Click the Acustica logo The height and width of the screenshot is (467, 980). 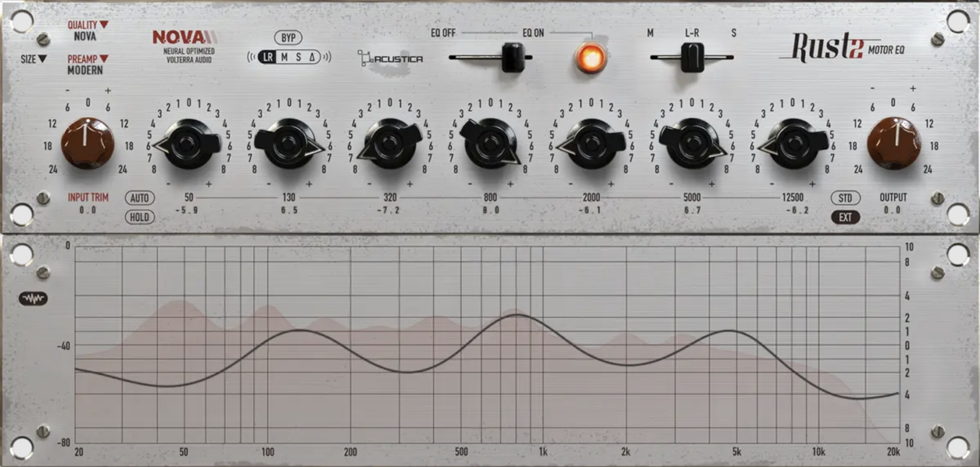[390, 58]
